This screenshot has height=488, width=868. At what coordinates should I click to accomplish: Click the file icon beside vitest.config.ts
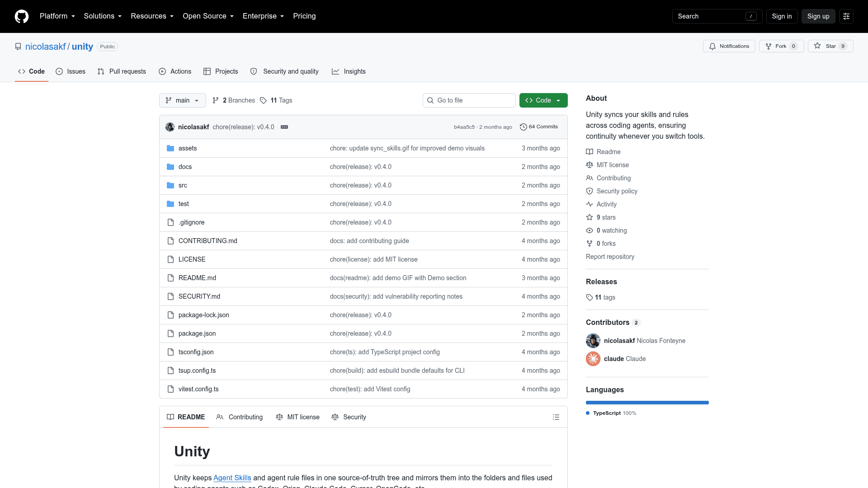pyautogui.click(x=170, y=389)
